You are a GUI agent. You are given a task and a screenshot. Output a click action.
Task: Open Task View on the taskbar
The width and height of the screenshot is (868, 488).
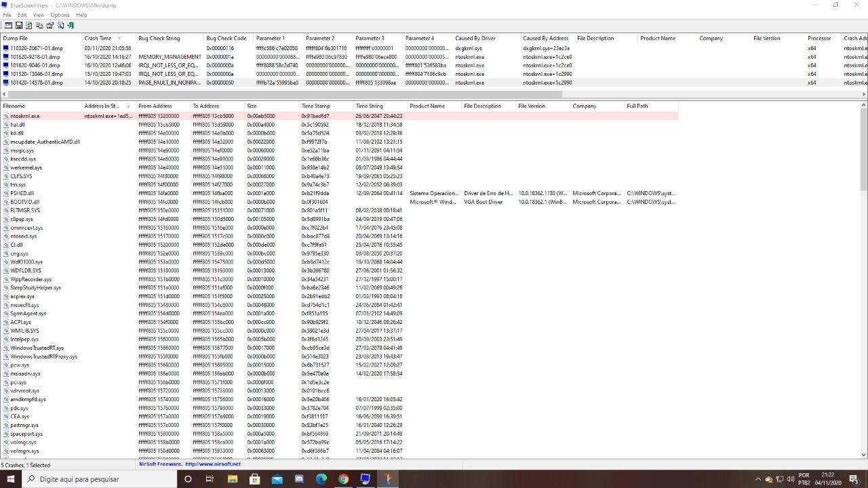coord(210,479)
